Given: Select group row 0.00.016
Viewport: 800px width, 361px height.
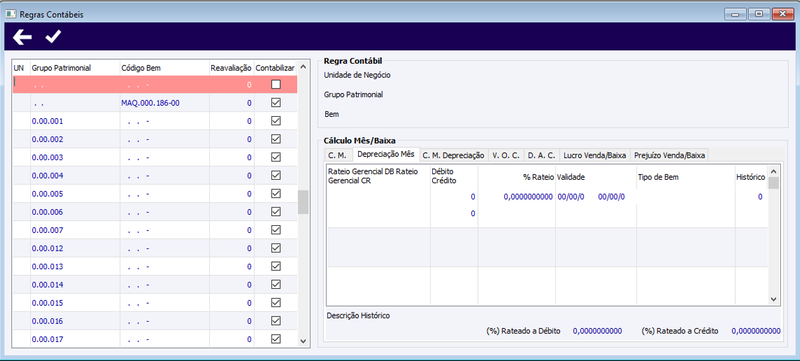Looking at the screenshot, I should (155, 321).
